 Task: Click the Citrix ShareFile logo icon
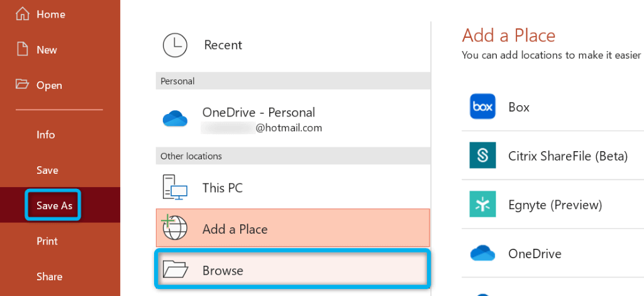tap(482, 156)
